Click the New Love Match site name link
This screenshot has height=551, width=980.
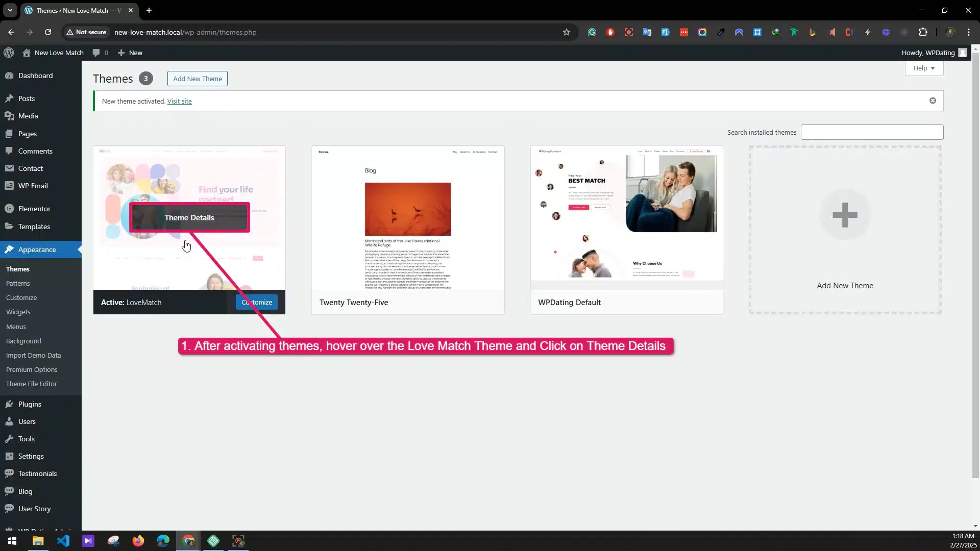(59, 53)
